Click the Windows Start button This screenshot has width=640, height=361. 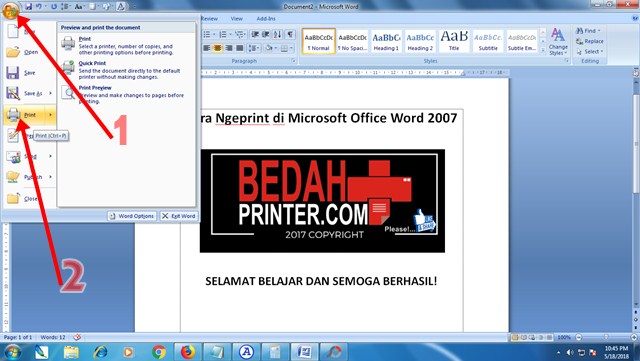[13, 352]
